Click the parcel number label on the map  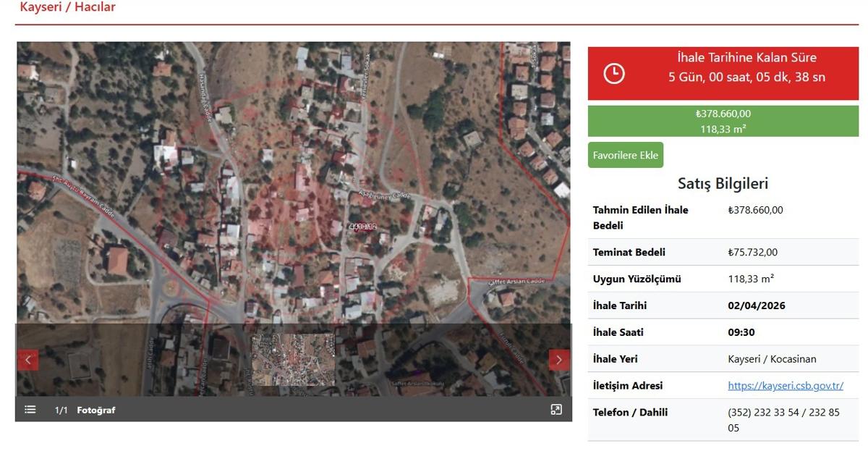click(362, 227)
